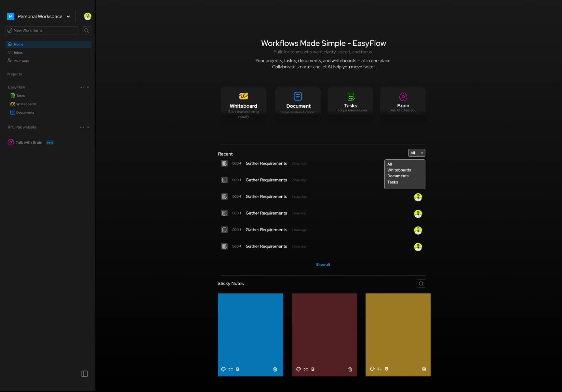Create a new Whiteboard from the card
The height and width of the screenshot is (392, 562).
[x=244, y=104]
